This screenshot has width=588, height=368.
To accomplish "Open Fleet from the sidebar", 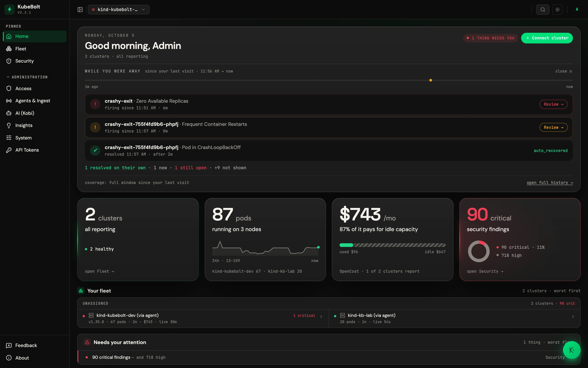I will pyautogui.click(x=35, y=49).
